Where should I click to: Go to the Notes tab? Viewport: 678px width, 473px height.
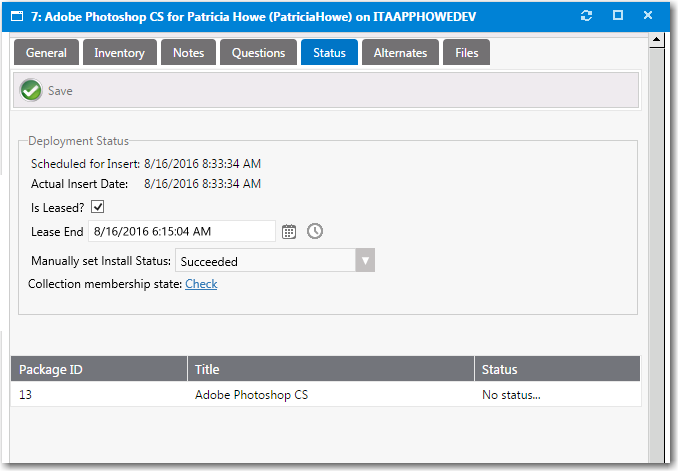pos(188,53)
